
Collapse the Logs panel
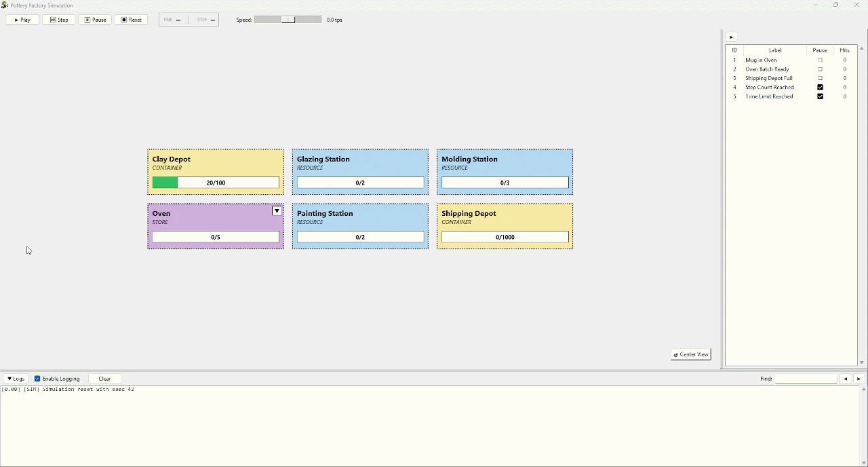pos(16,379)
